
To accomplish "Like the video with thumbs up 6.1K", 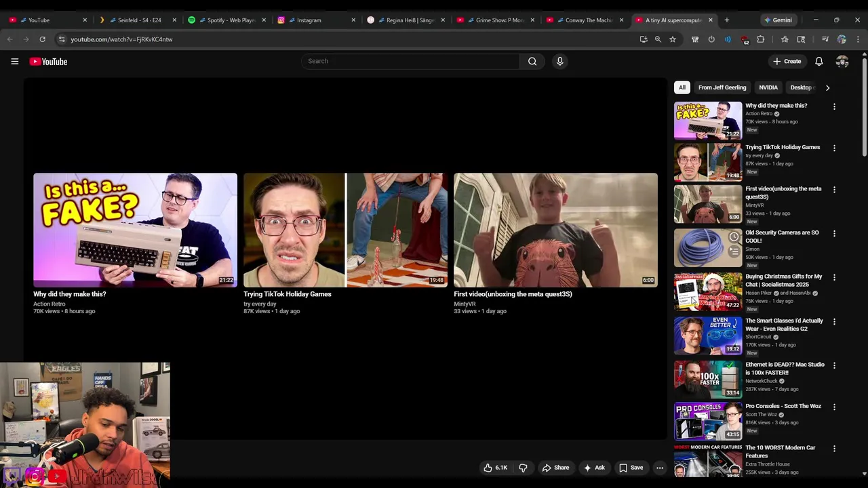I will tap(495, 468).
